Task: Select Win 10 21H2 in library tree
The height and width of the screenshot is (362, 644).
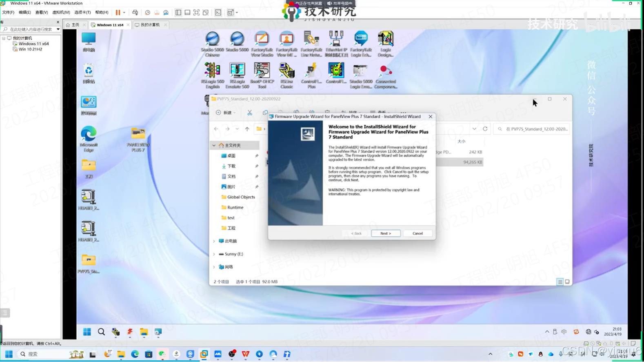Action: pos(30,49)
